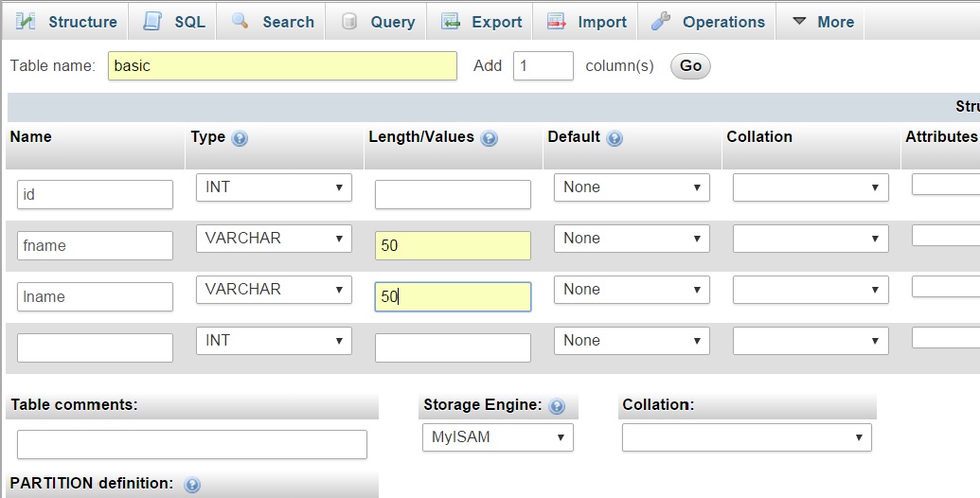This screenshot has width=980, height=498.
Task: Click the Go button to add columns
Action: tap(690, 65)
